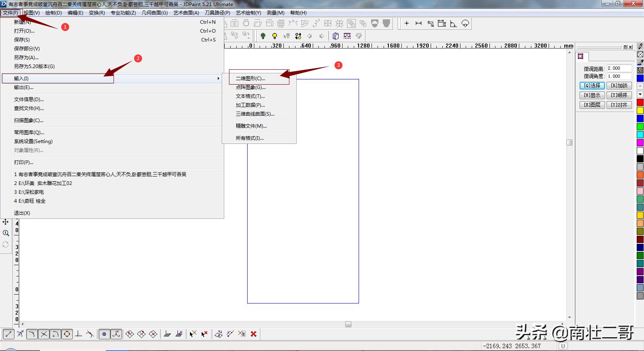Open the 刀具路径(P) menu
This screenshot has height=351, width=644.
pyautogui.click(x=217, y=13)
